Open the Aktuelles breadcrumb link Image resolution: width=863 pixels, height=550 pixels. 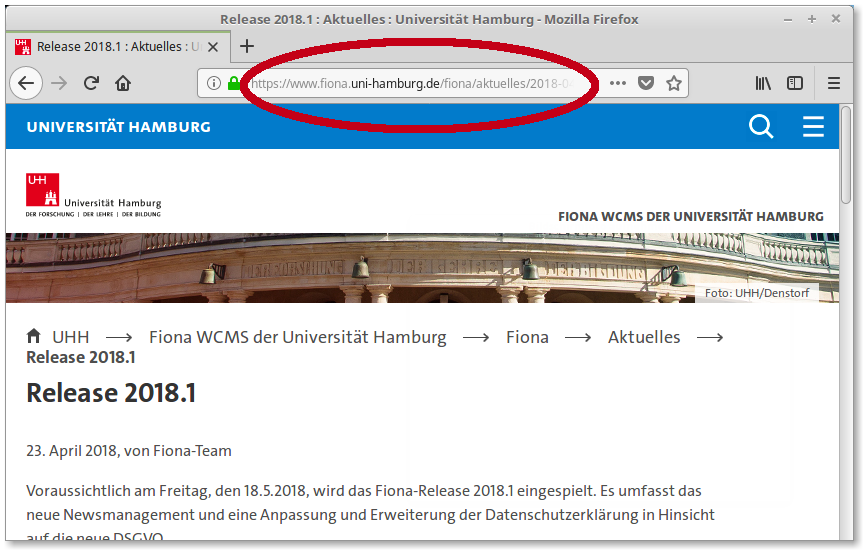(x=644, y=337)
